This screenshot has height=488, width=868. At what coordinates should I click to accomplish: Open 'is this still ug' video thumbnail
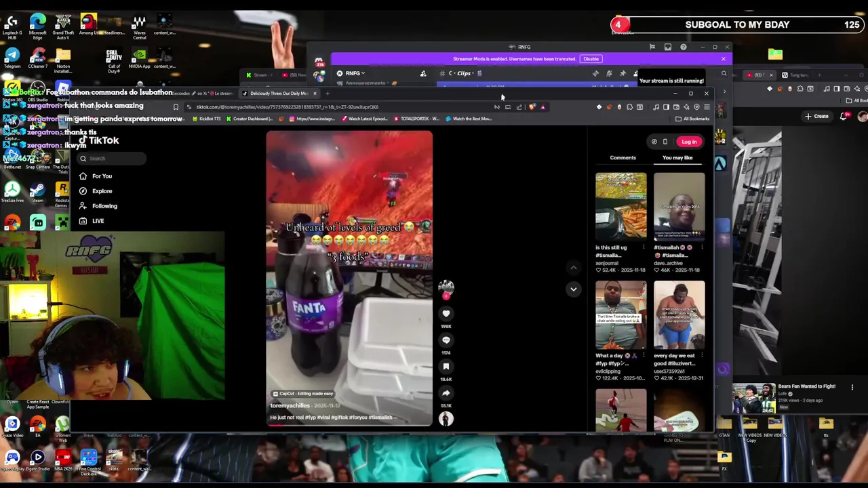(x=621, y=207)
